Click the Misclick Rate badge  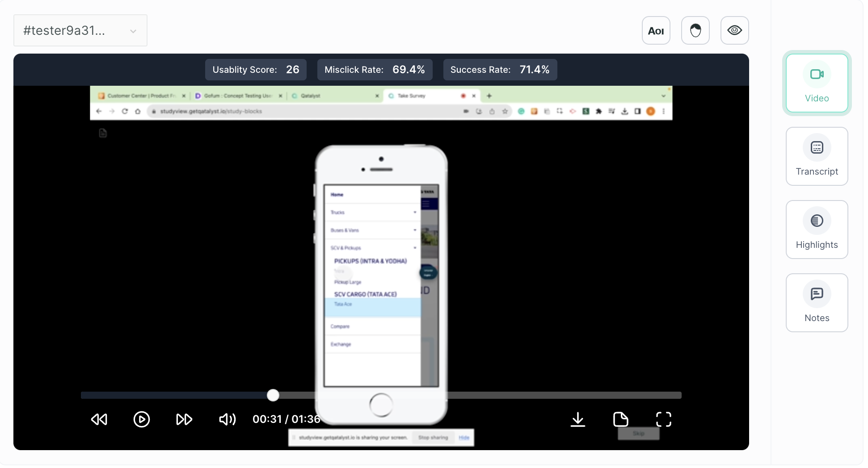[x=375, y=70]
